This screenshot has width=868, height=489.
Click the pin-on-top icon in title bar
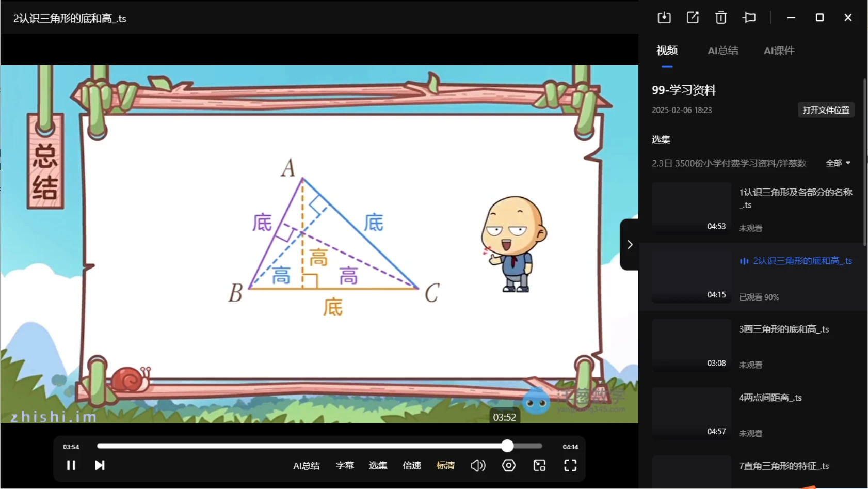pyautogui.click(x=749, y=18)
